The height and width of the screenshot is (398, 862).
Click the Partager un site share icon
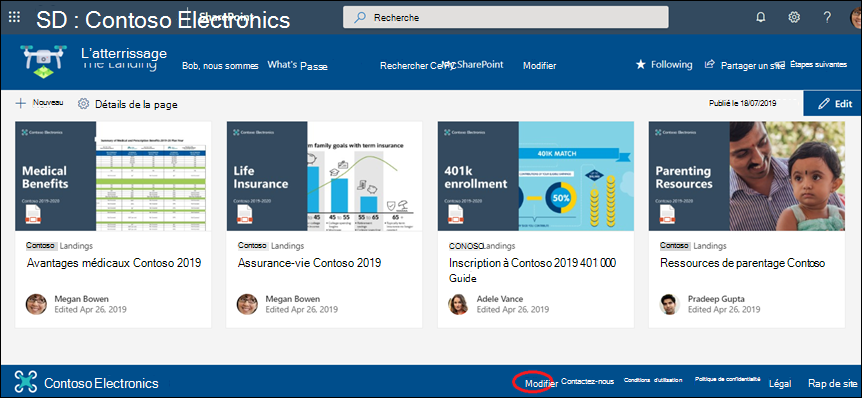(710, 64)
